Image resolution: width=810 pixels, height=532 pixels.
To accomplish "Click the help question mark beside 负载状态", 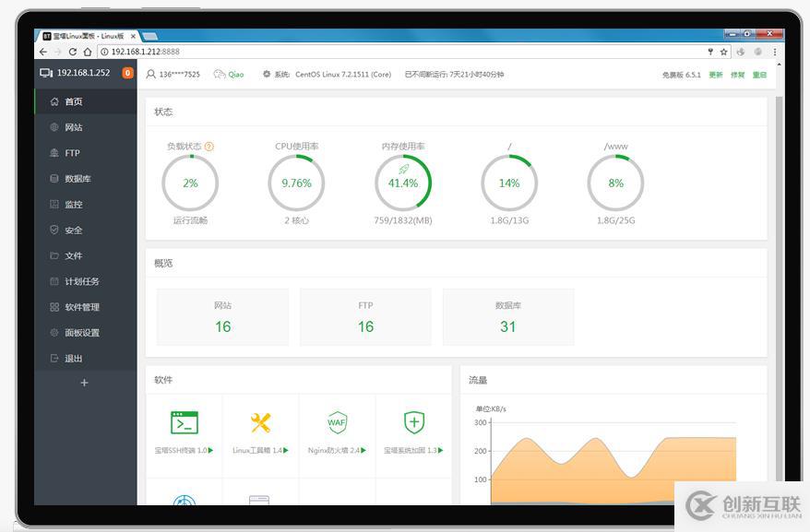I will click(x=209, y=147).
